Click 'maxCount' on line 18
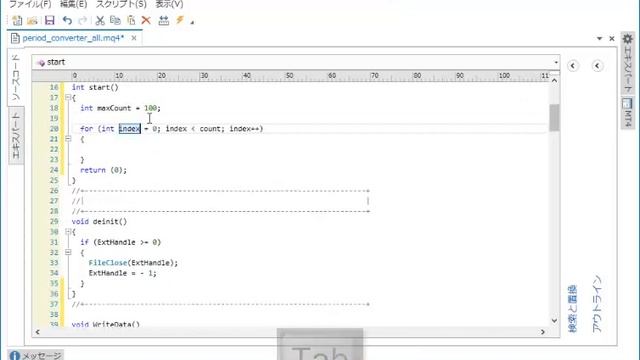The height and width of the screenshot is (360, 640). [x=114, y=108]
